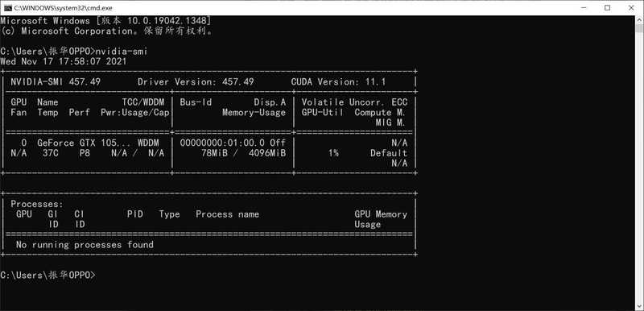
Task: Click the scrollbar up arrow
Action: pyautogui.click(x=639, y=19)
